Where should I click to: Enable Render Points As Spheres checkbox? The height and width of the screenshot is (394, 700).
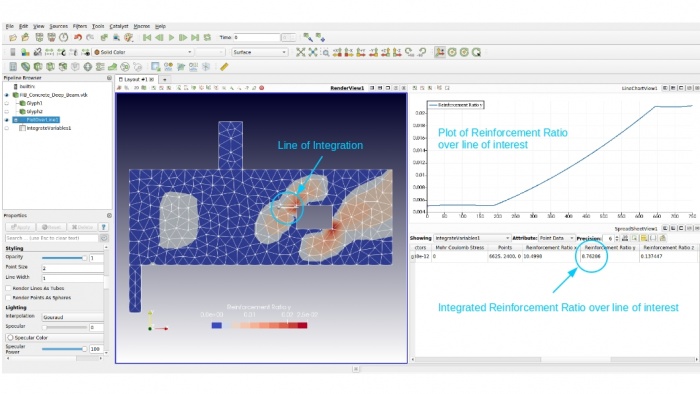pos(8,298)
